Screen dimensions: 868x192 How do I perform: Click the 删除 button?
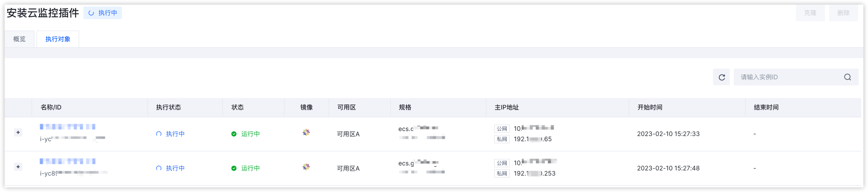[843, 13]
